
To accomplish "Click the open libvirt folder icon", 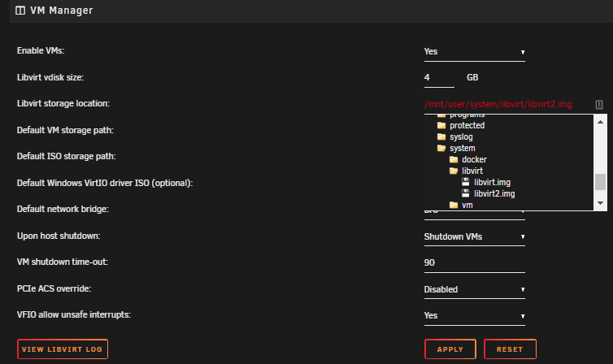I will (454, 171).
